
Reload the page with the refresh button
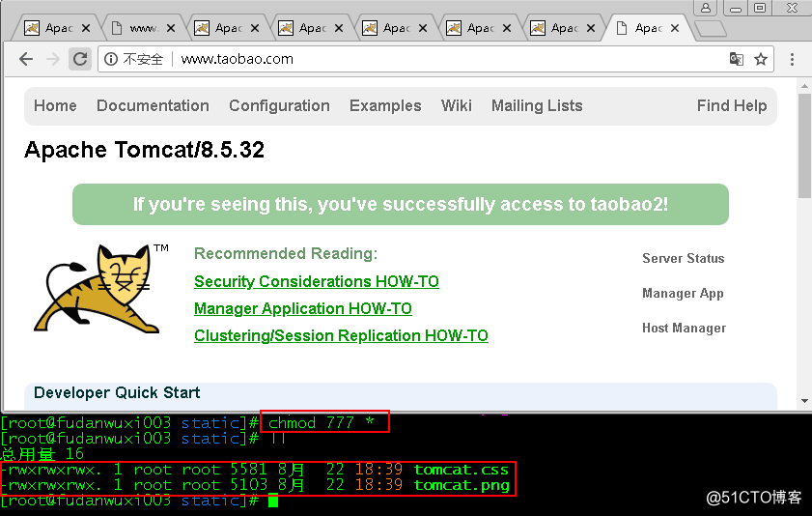(x=80, y=59)
